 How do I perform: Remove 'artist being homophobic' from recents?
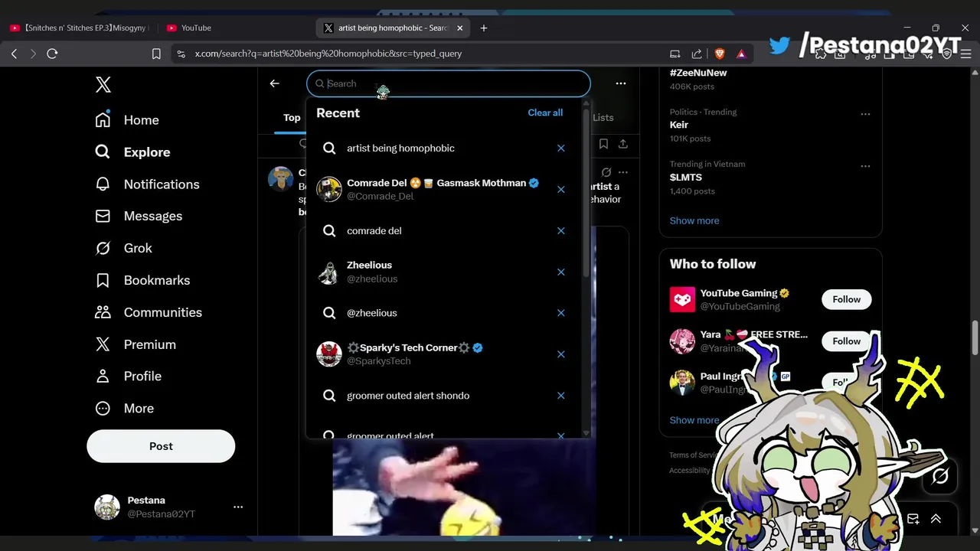pos(561,148)
